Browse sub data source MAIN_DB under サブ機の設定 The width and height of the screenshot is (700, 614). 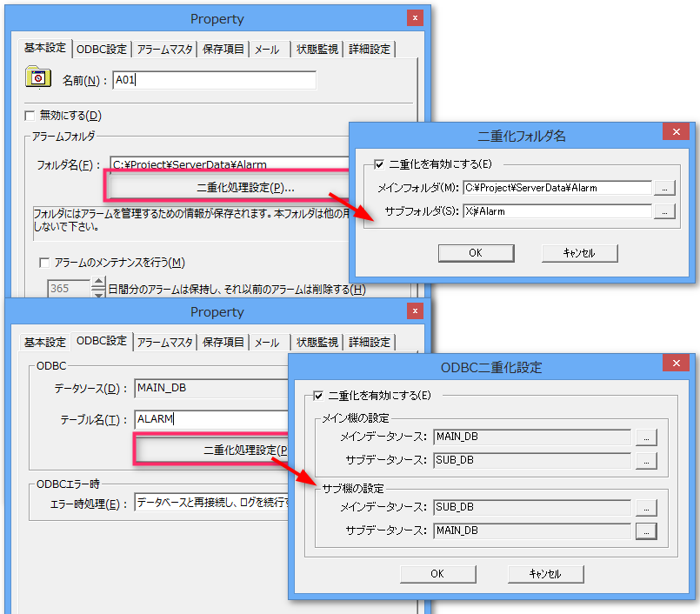[x=645, y=531]
